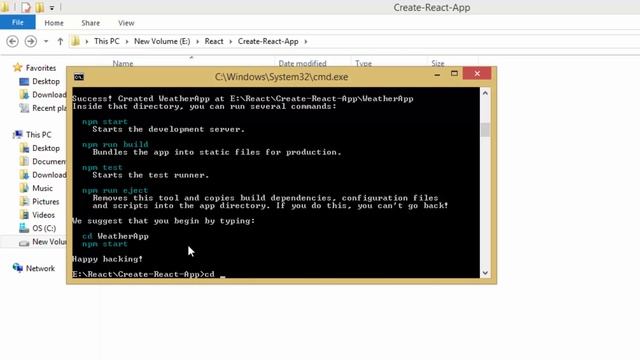
Task: Click the OS (C:) drive icon
Action: click(24, 228)
